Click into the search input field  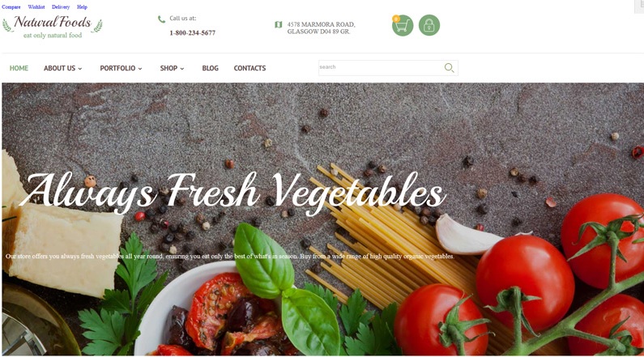point(381,68)
